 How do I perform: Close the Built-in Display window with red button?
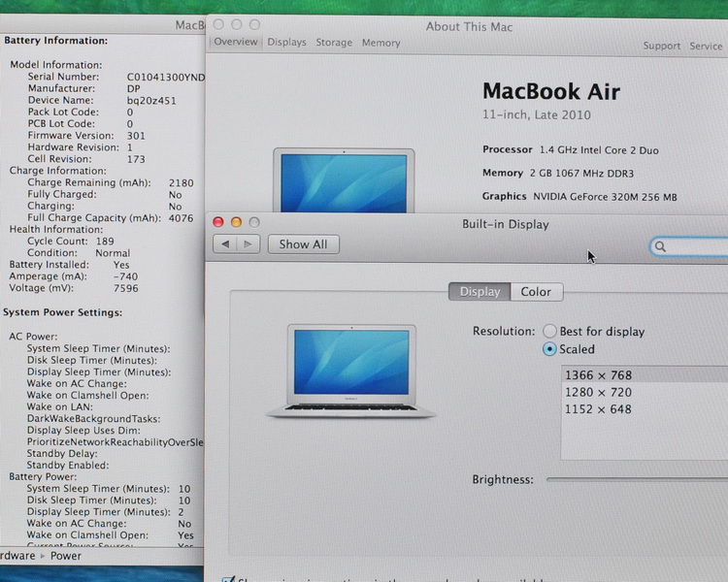[x=218, y=222]
